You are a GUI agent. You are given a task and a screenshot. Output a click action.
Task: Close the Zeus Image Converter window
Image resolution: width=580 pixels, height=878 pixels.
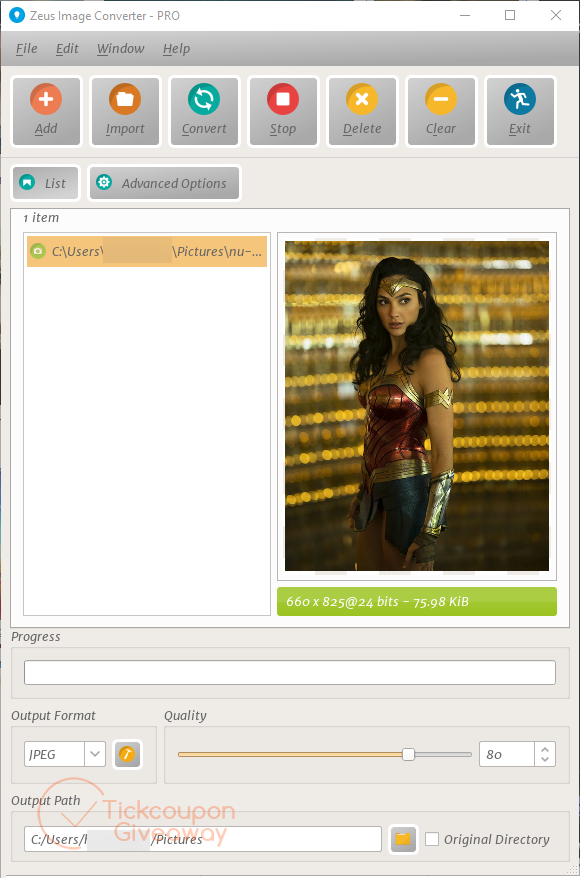(555, 15)
